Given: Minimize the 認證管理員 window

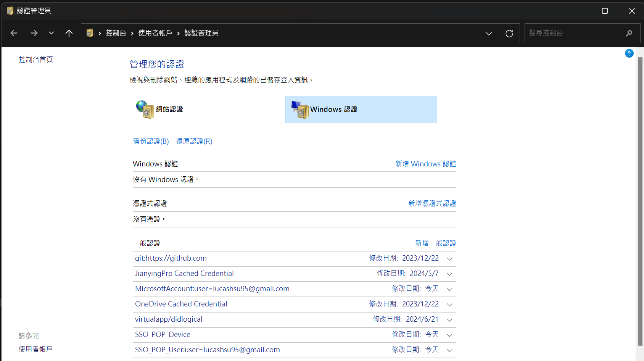Looking at the screenshot, I should [578, 11].
